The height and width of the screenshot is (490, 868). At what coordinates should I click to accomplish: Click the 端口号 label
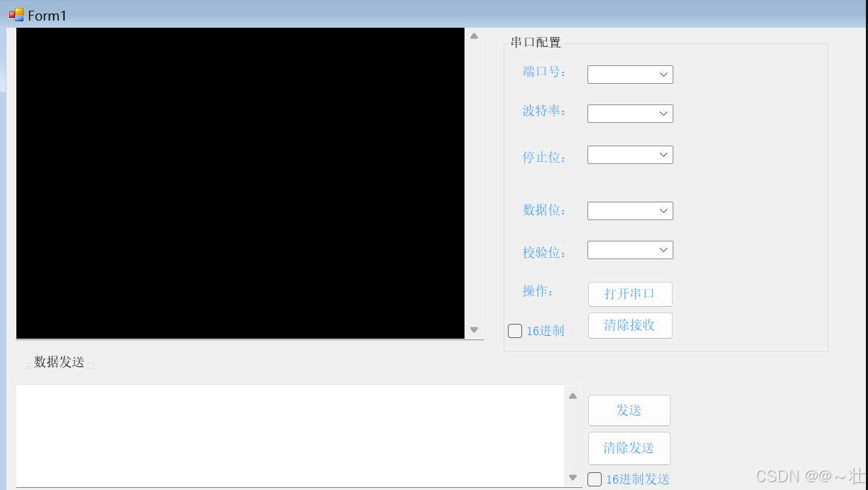[545, 72]
